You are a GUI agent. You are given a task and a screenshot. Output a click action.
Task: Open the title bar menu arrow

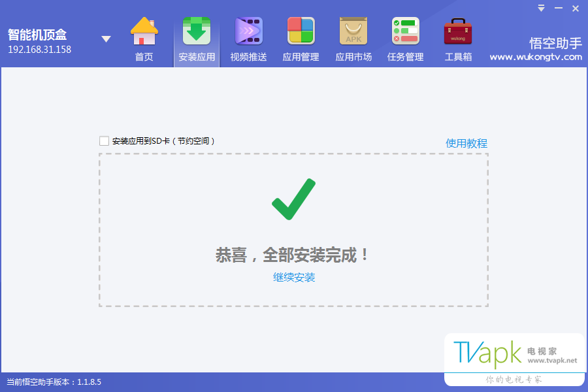point(541,8)
